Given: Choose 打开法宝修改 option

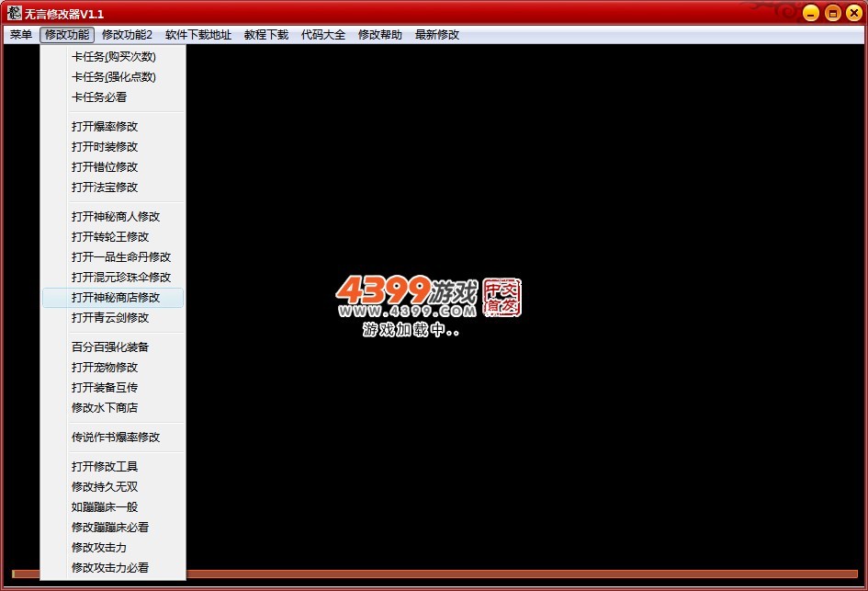Looking at the screenshot, I should 113,188.
